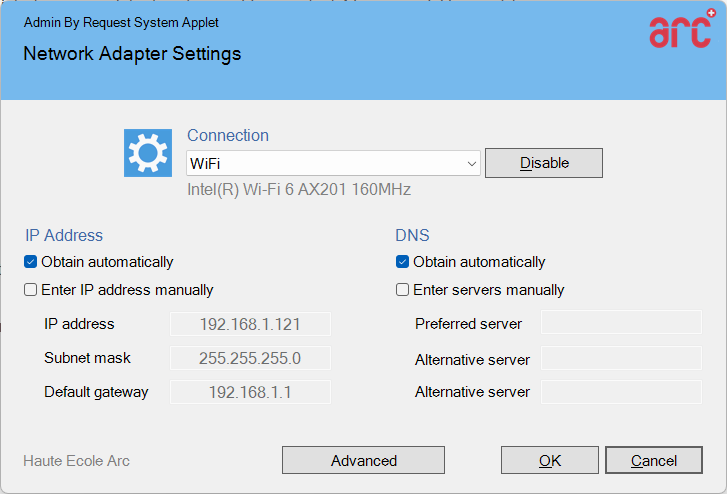This screenshot has width=727, height=494.
Task: Confirm with the OK button
Action: coord(549,460)
